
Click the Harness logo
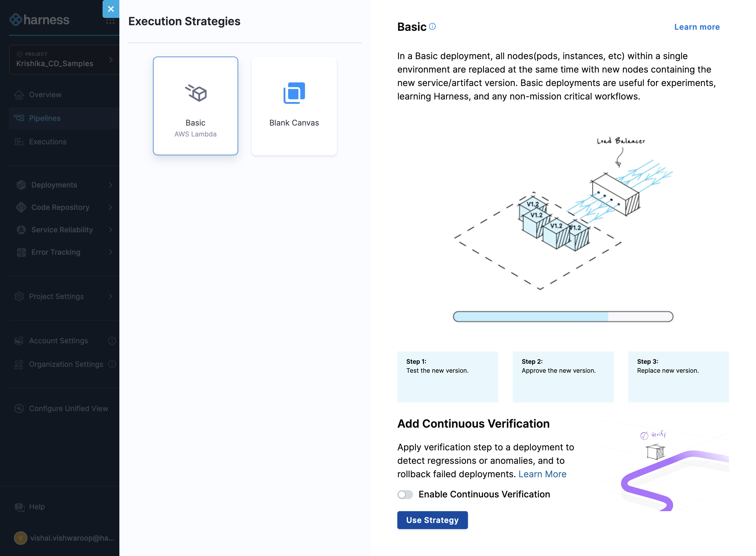pos(39,20)
